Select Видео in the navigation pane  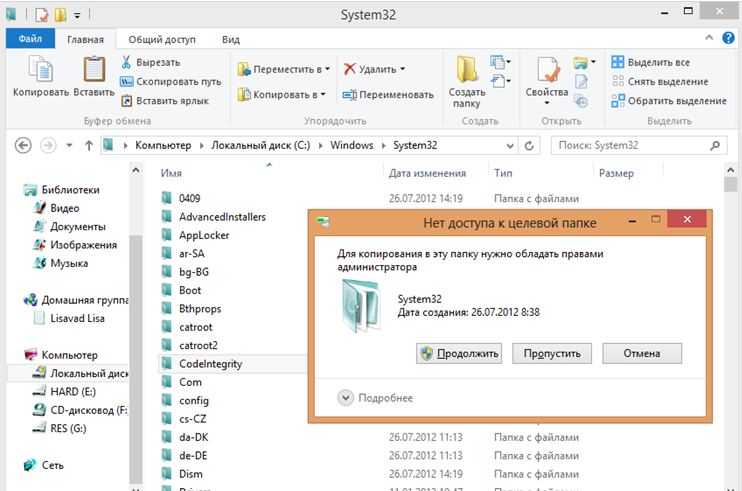(x=57, y=208)
